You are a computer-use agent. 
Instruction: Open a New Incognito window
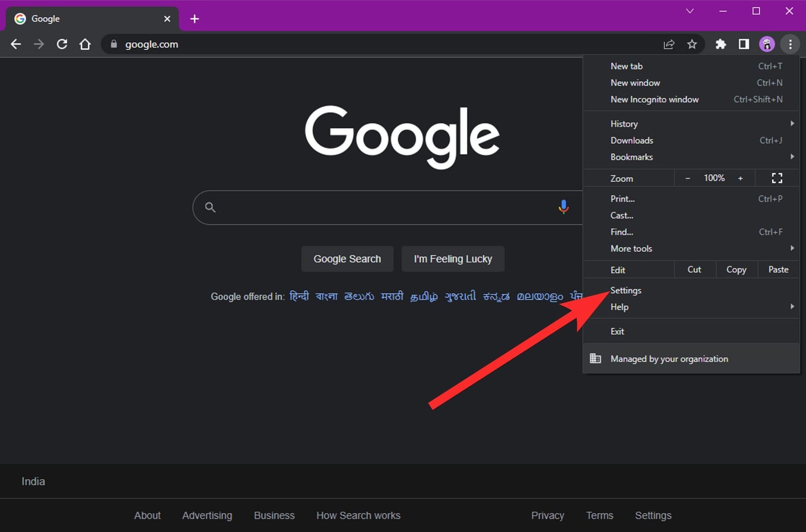[654, 99]
